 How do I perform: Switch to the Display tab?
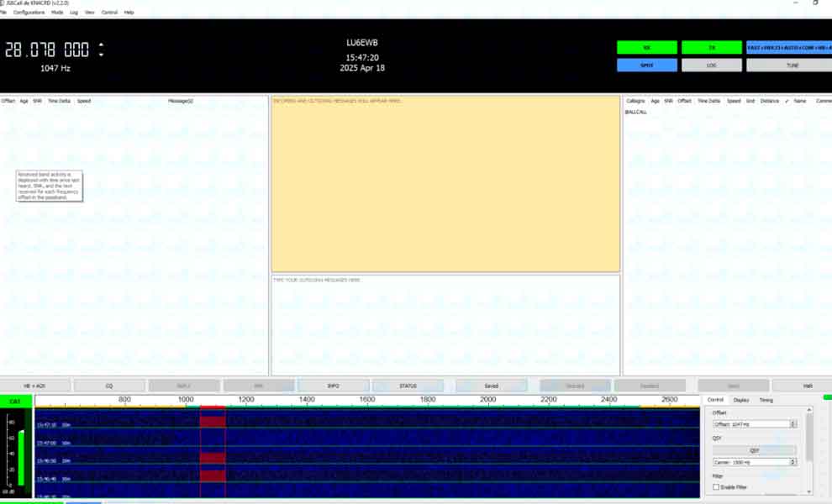coord(740,400)
